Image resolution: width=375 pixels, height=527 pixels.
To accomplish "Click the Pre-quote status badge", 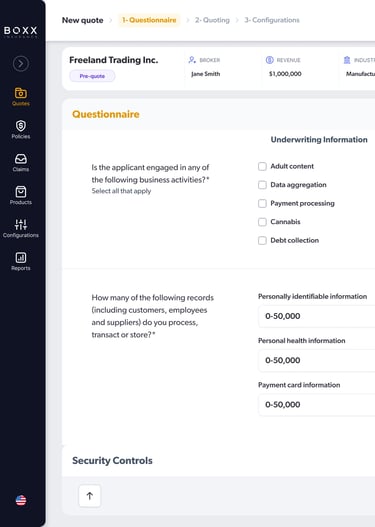I will pos(92,76).
